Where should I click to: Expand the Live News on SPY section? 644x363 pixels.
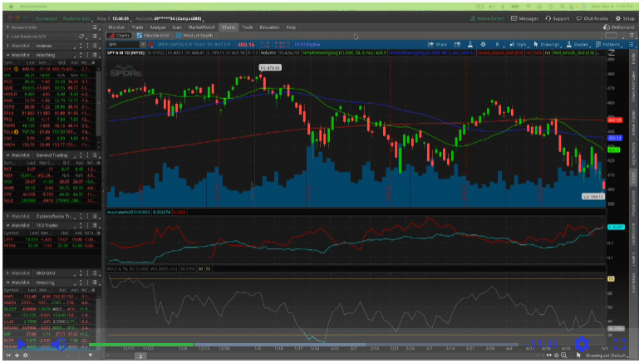(x=7, y=37)
